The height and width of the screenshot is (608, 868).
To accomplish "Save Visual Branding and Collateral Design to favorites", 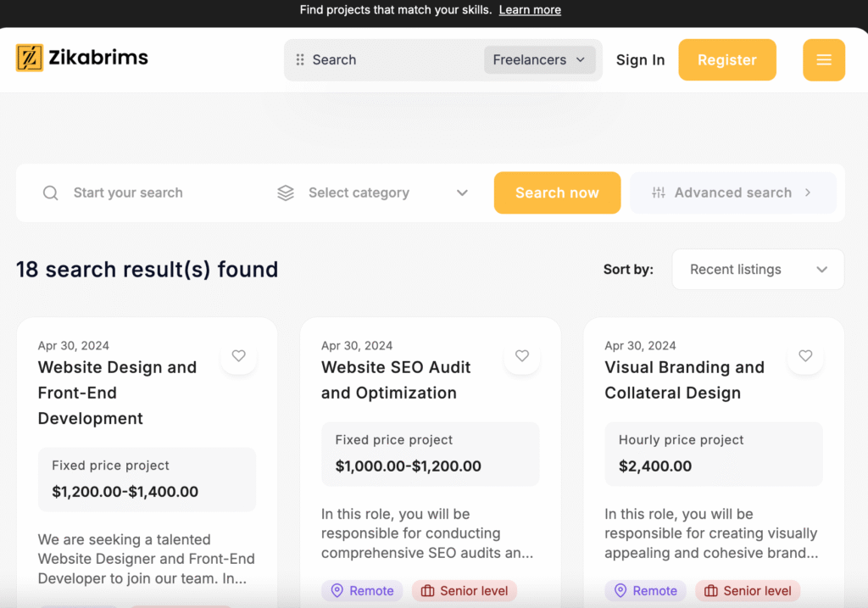I will click(x=805, y=356).
